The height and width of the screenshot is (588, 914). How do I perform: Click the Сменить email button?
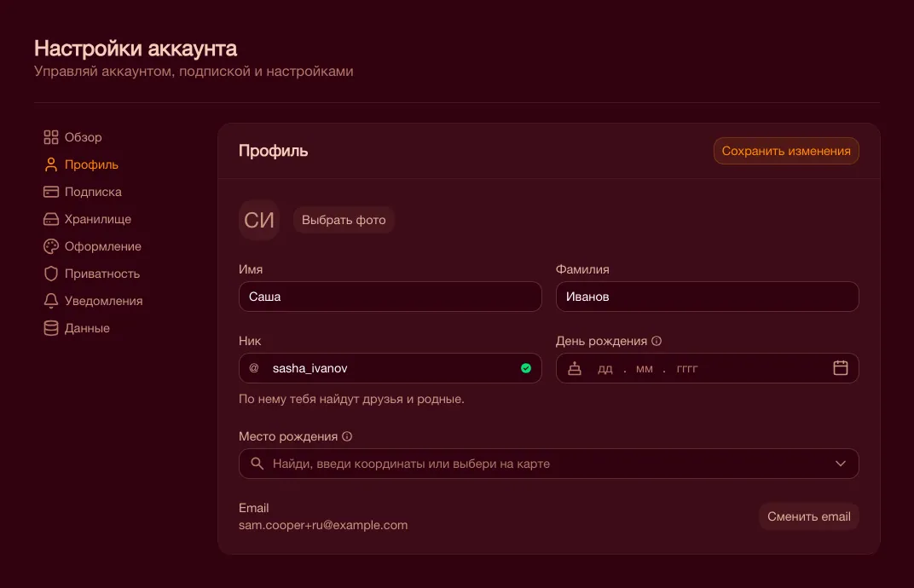(x=808, y=516)
